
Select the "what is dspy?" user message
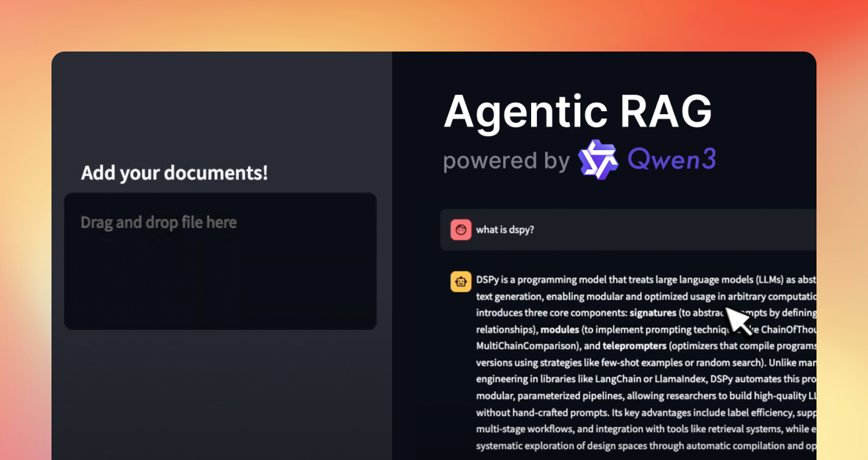click(x=505, y=230)
